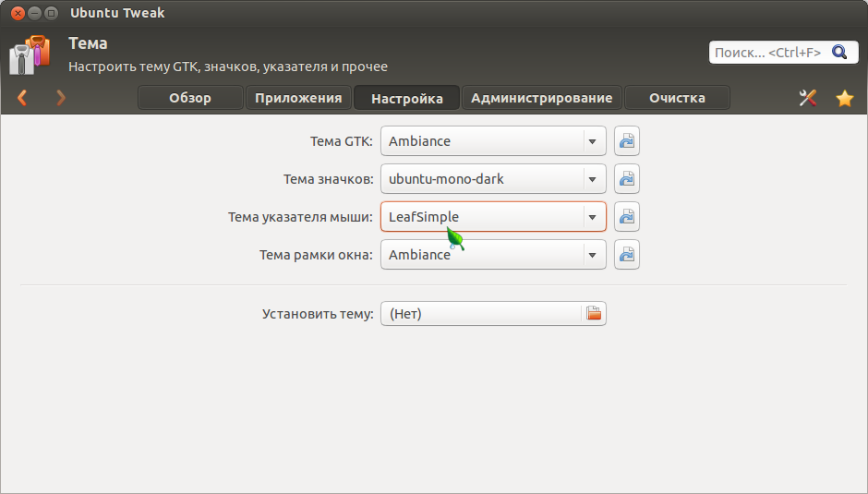This screenshot has height=494, width=868.
Task: Click the Тема page title heading
Action: click(88, 43)
